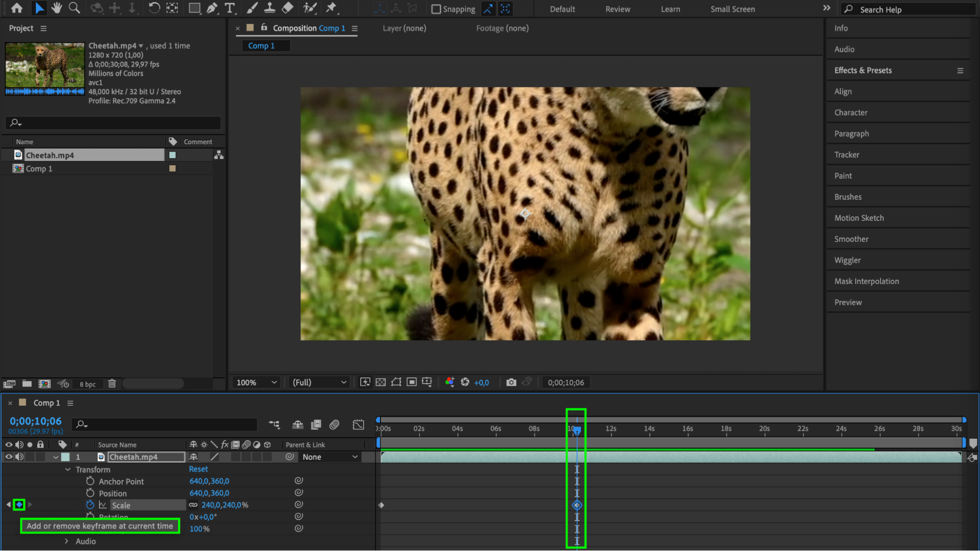Viewport: 980px width, 551px height.
Task: Click Reset next to Transform
Action: 198,469
